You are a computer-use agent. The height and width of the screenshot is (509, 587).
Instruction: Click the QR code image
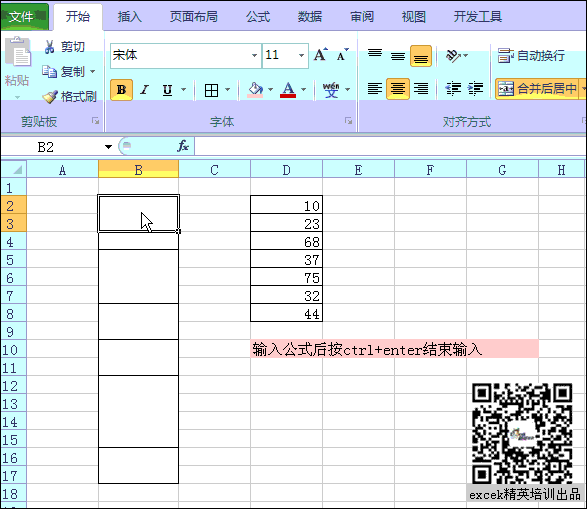point(522,433)
